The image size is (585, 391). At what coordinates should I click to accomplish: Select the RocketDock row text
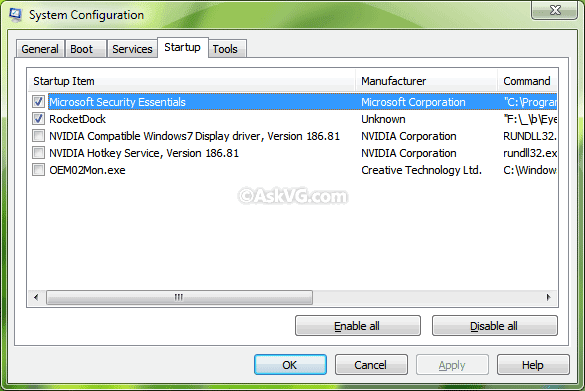[78, 119]
